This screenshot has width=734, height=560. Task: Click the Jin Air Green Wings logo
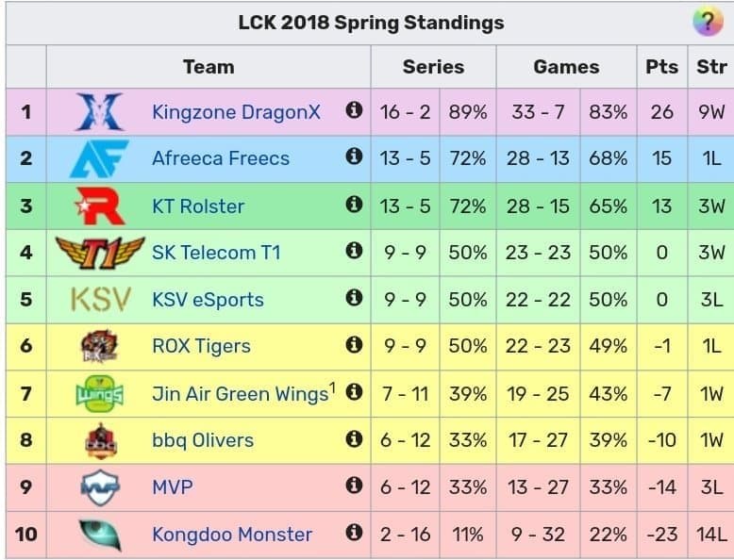(x=100, y=393)
